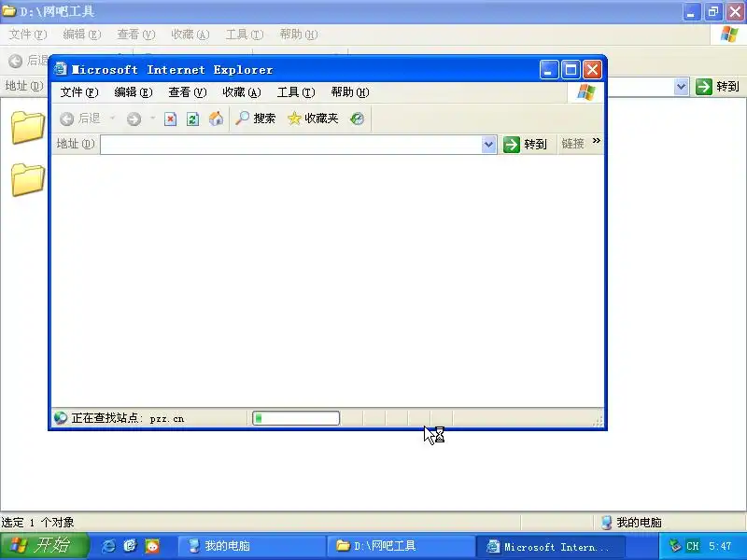The width and height of the screenshot is (747, 560).
Task: Stop page loading with the red X icon
Action: pyautogui.click(x=170, y=119)
